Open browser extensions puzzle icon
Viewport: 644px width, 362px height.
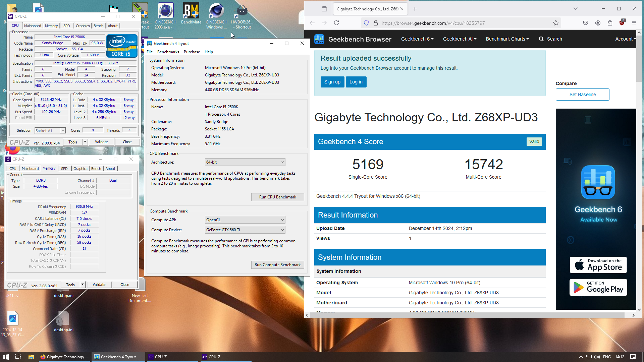coord(610,23)
